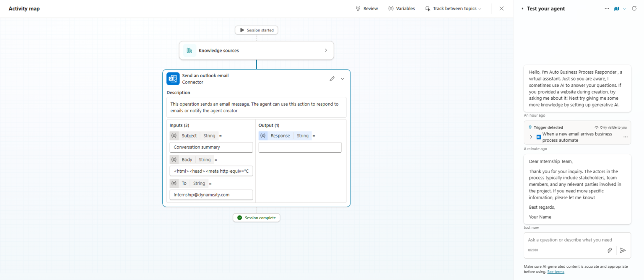Click the Test your agent panel header
644x280 pixels.
coord(546,8)
